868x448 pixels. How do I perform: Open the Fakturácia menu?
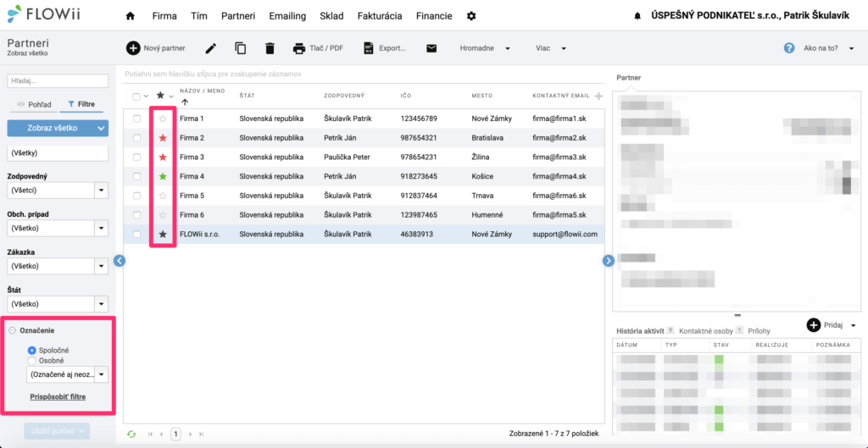click(x=380, y=16)
